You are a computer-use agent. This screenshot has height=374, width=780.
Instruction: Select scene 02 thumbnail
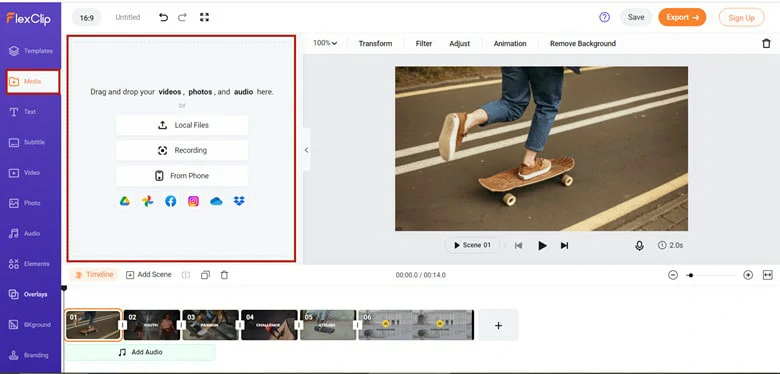coord(152,325)
